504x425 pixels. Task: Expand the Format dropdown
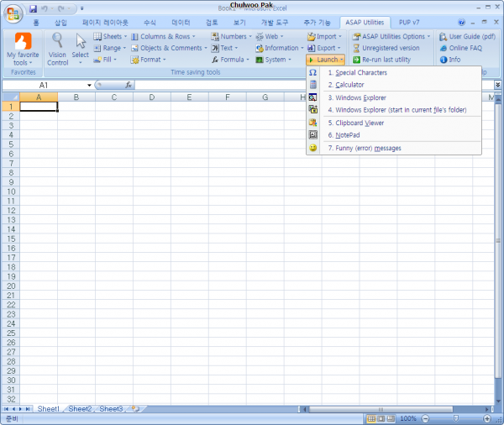[x=149, y=60]
